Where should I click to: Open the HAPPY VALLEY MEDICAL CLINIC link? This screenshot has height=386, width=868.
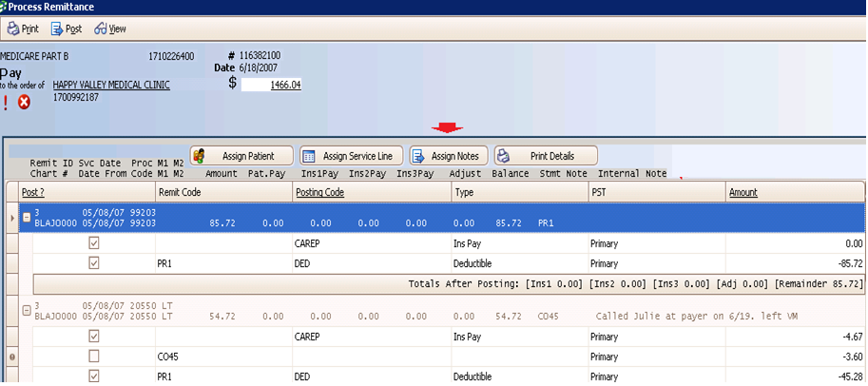111,85
